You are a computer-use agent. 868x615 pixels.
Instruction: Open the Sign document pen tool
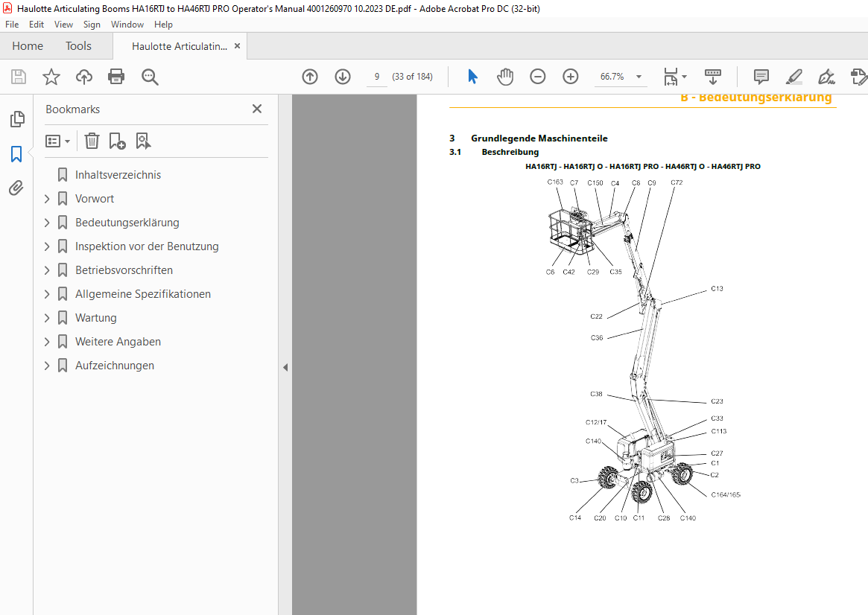[826, 77]
